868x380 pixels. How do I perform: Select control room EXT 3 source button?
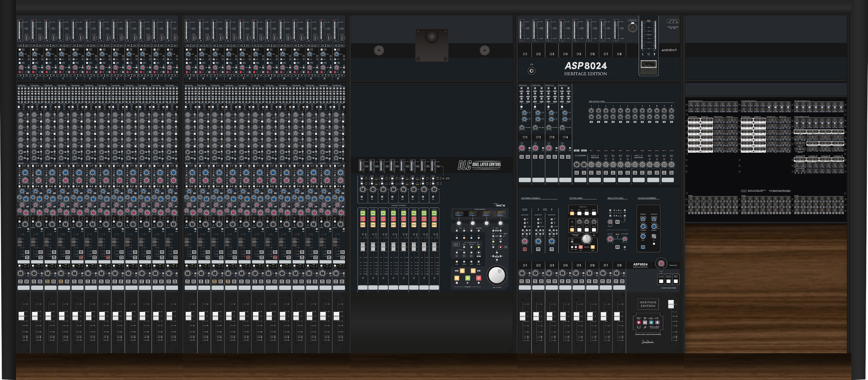coord(594,213)
